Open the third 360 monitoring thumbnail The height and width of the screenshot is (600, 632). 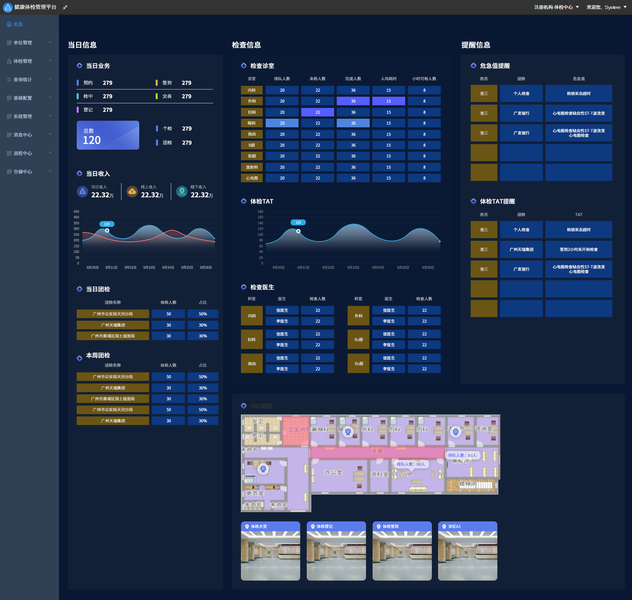coord(402,551)
